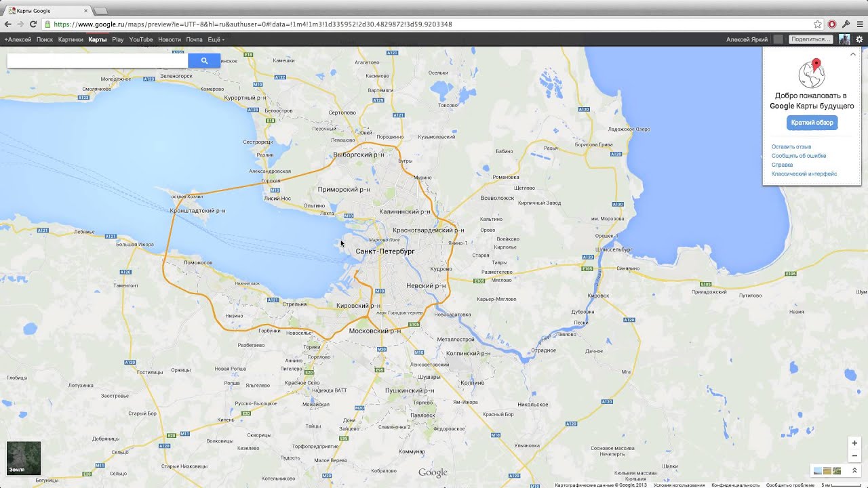This screenshot has width=868, height=488.
Task: Click the blue magnifier search button
Action: point(204,61)
